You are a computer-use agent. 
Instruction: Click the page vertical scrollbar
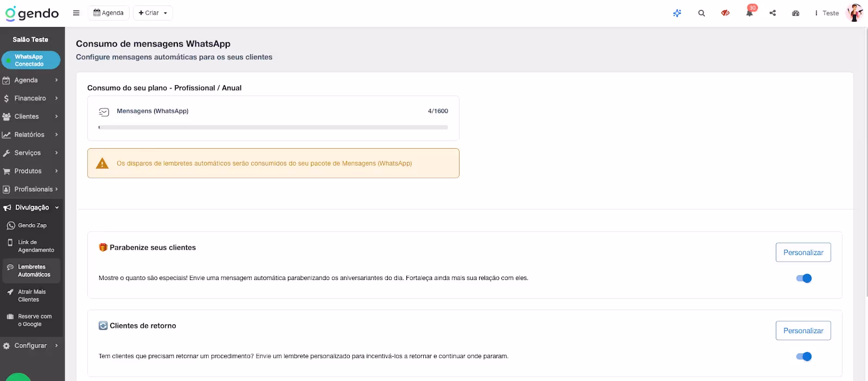click(x=866, y=163)
